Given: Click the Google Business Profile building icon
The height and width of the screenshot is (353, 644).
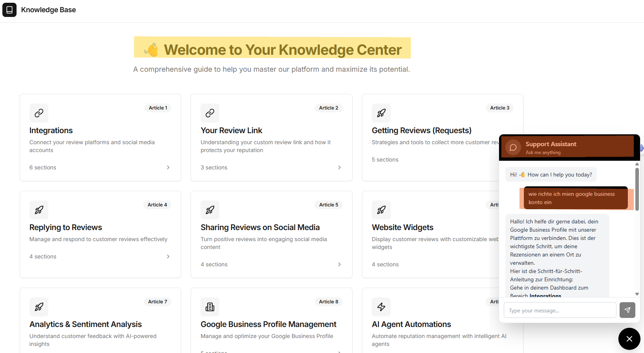Looking at the screenshot, I should (210, 307).
